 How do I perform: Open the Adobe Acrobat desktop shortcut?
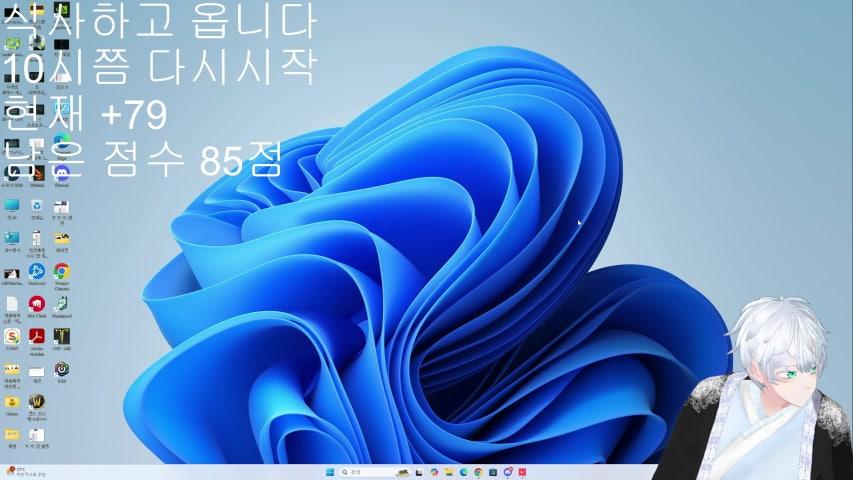point(36,336)
